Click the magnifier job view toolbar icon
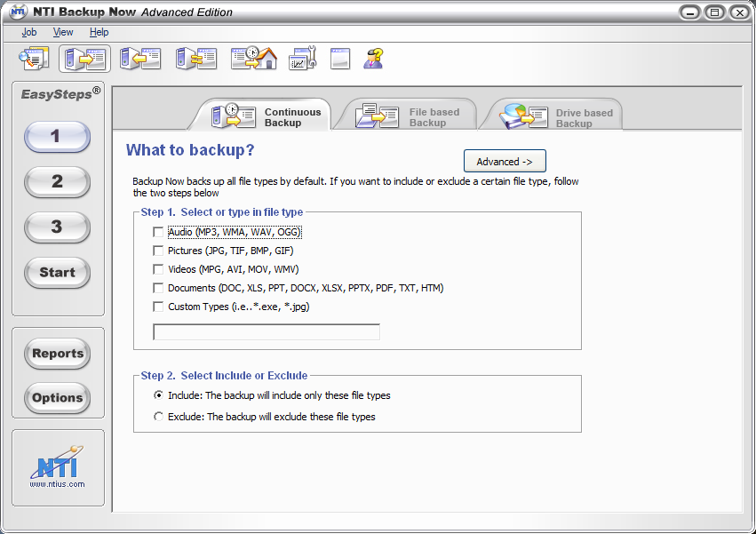 (34, 59)
